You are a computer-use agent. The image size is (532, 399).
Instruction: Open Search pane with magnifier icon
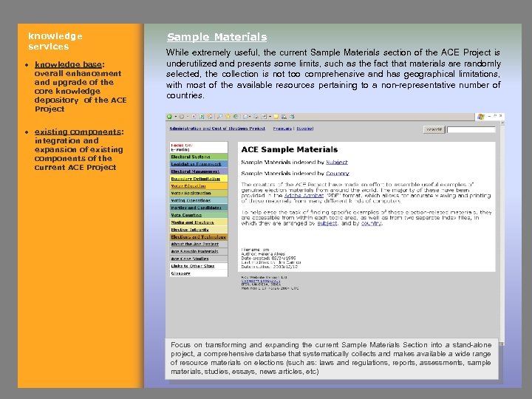(x=219, y=117)
